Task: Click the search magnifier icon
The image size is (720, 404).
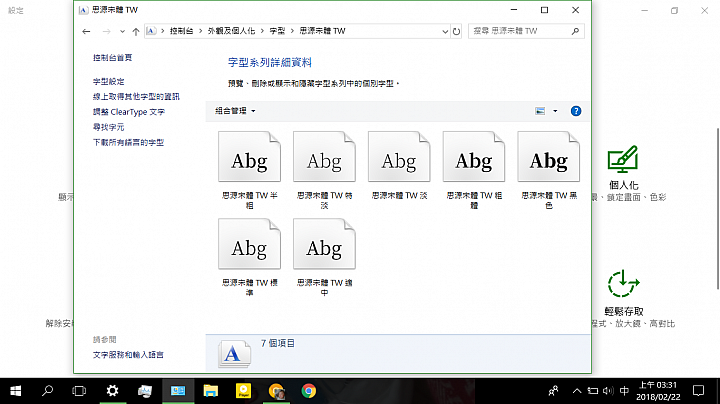Action: pyautogui.click(x=575, y=31)
